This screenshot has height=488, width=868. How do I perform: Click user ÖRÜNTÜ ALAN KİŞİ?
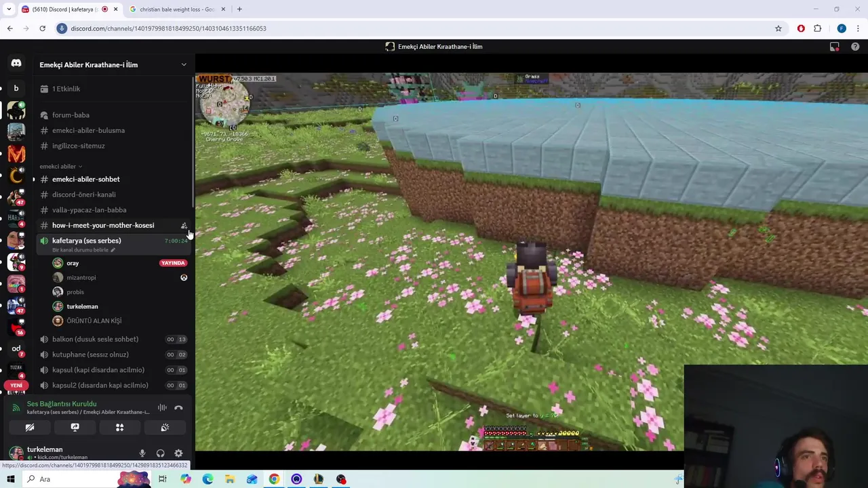point(94,321)
